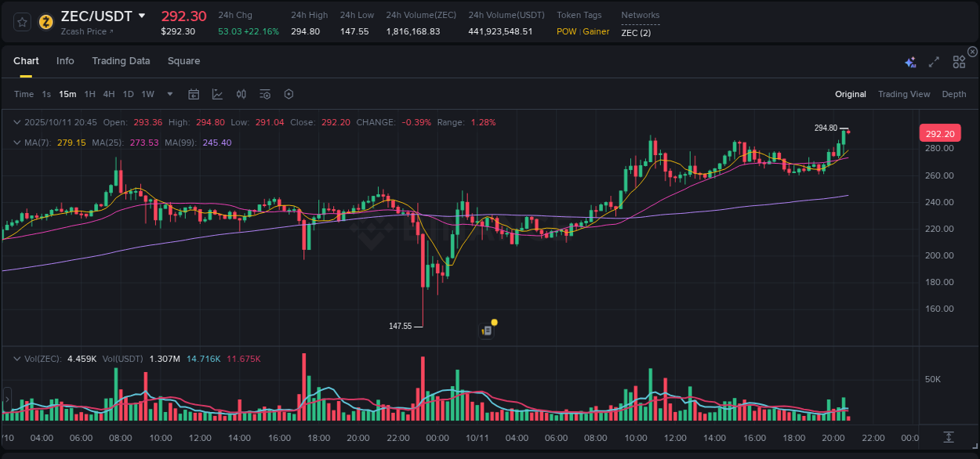980x459 pixels.
Task: Select the 15m timeframe interval
Action: (67, 93)
